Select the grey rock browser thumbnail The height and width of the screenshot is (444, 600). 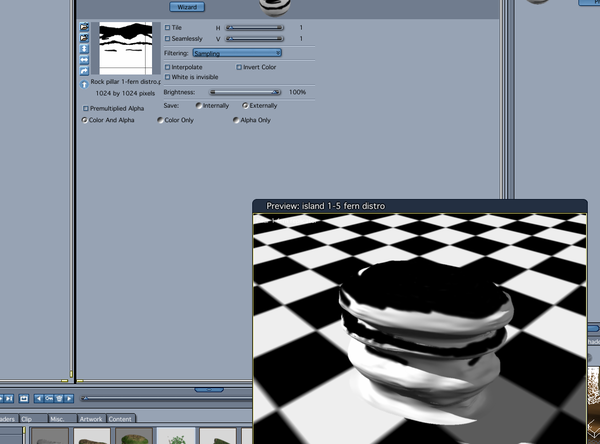pyautogui.click(x=50, y=436)
